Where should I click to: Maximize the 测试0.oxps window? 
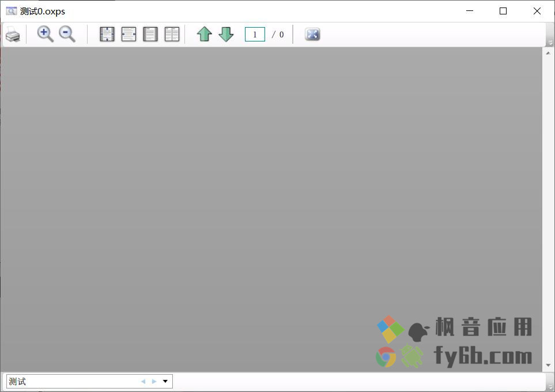pyautogui.click(x=503, y=11)
